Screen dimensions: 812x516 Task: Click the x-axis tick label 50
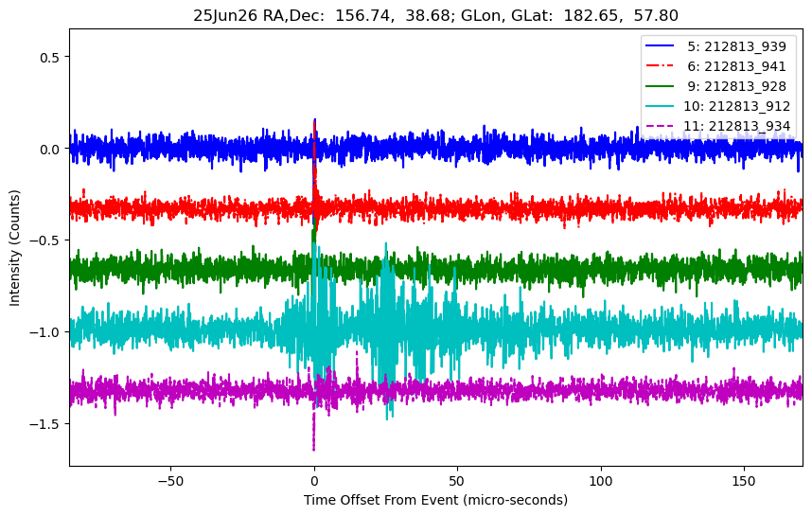pyautogui.click(x=457, y=481)
